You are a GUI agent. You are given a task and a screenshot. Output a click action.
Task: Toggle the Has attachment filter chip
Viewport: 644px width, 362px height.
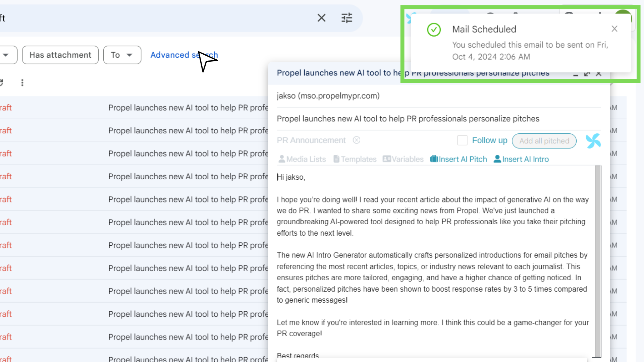click(60, 55)
